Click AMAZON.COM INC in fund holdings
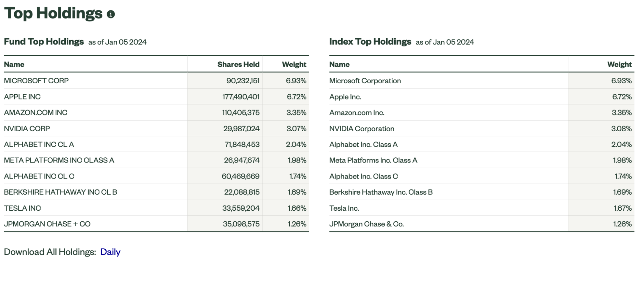Screen dimensions: 644x285 pos(36,113)
